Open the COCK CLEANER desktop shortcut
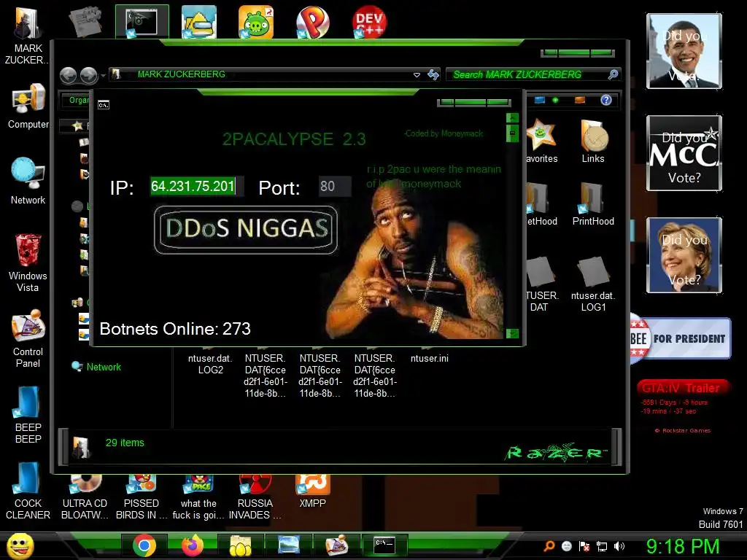The image size is (747, 560). click(28, 491)
